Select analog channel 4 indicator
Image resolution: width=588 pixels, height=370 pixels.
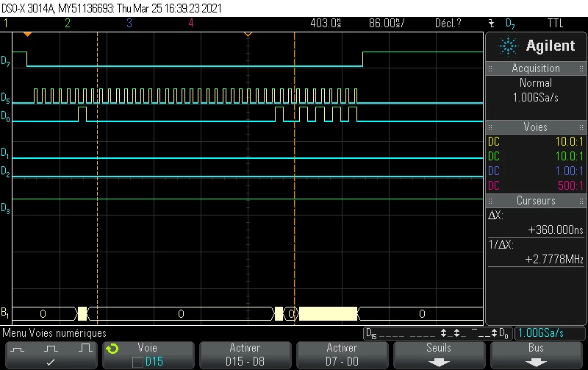point(191,24)
